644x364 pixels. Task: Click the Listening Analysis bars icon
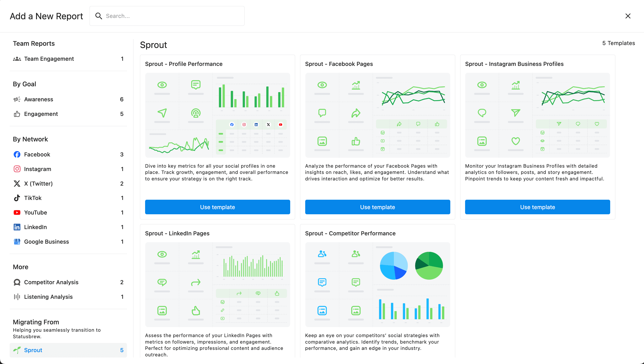pyautogui.click(x=17, y=297)
